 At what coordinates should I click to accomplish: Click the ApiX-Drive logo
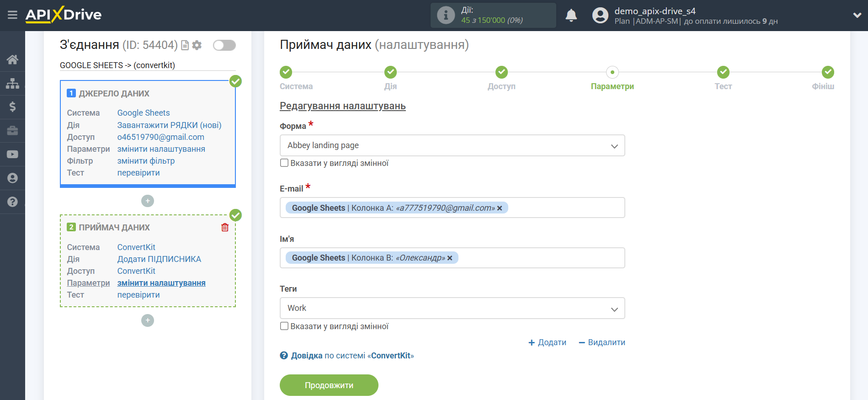[x=64, y=15]
